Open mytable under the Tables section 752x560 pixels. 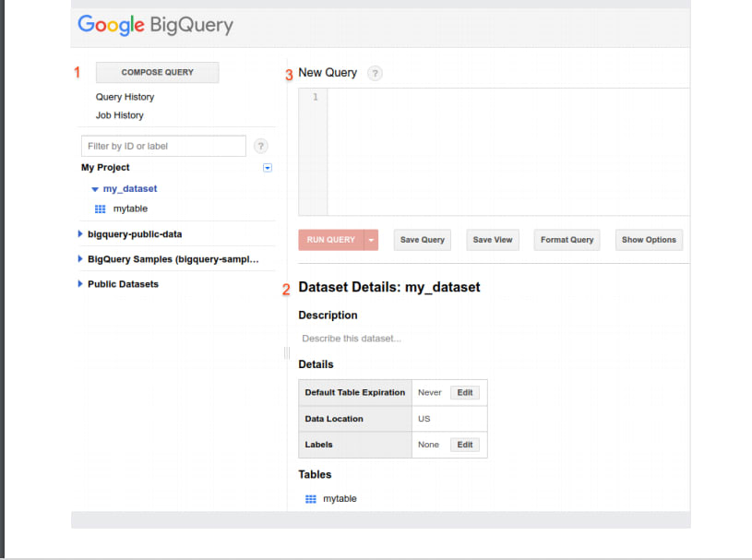click(340, 498)
